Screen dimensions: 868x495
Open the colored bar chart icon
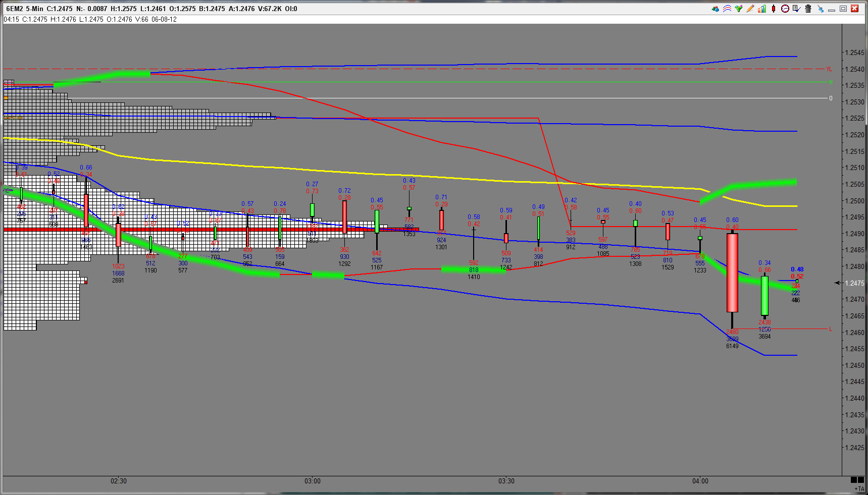[762, 9]
